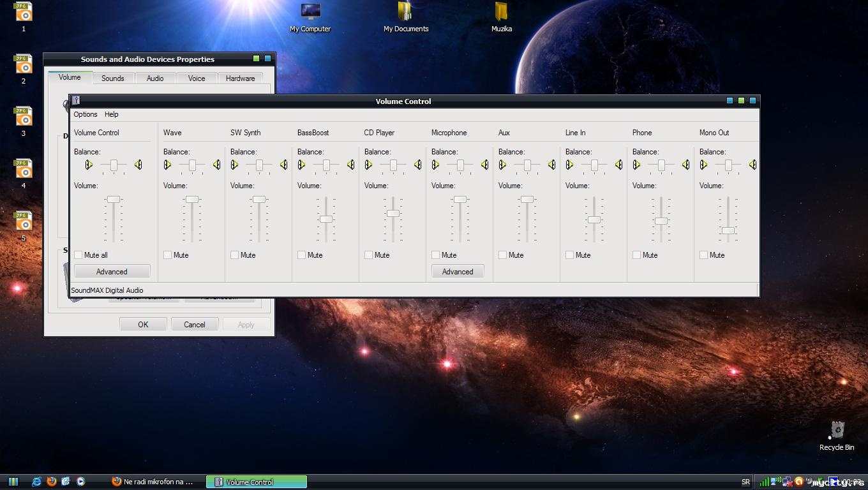Open the Options menu
The image size is (868, 490).
(x=86, y=114)
